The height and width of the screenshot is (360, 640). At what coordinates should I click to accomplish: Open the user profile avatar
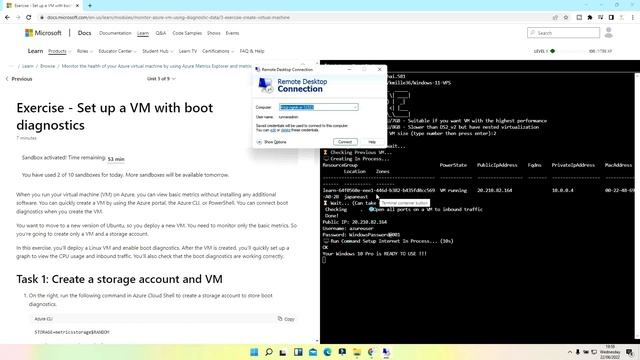click(x=609, y=33)
